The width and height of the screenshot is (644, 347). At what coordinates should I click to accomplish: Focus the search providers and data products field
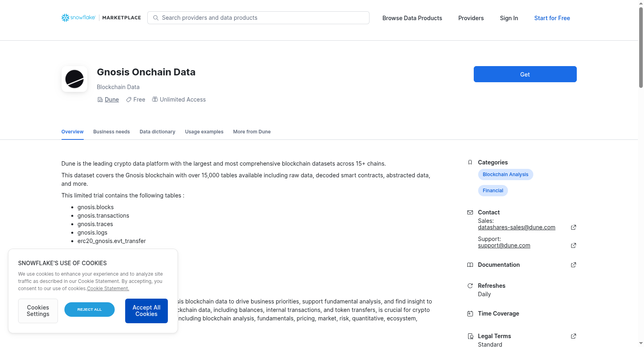[258, 18]
